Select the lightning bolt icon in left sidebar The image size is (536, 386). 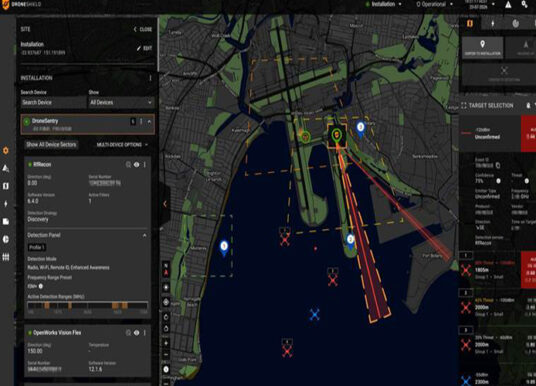click(6, 204)
